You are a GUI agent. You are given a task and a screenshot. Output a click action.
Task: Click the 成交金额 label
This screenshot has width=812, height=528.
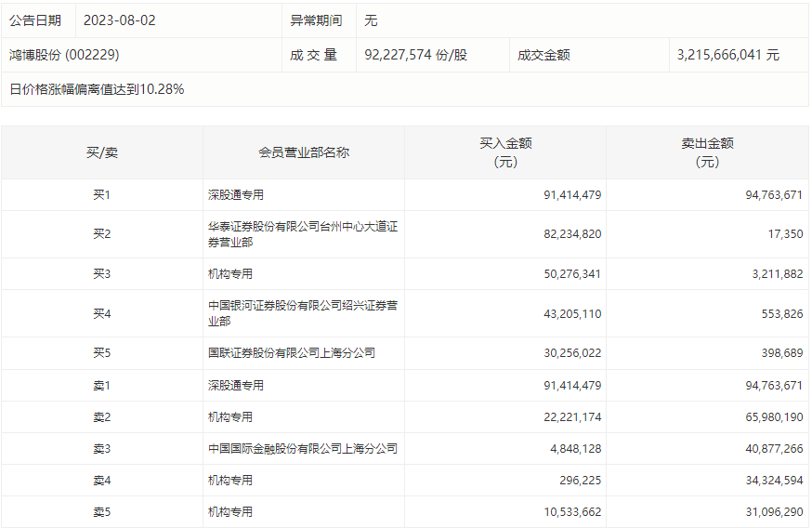tap(544, 55)
